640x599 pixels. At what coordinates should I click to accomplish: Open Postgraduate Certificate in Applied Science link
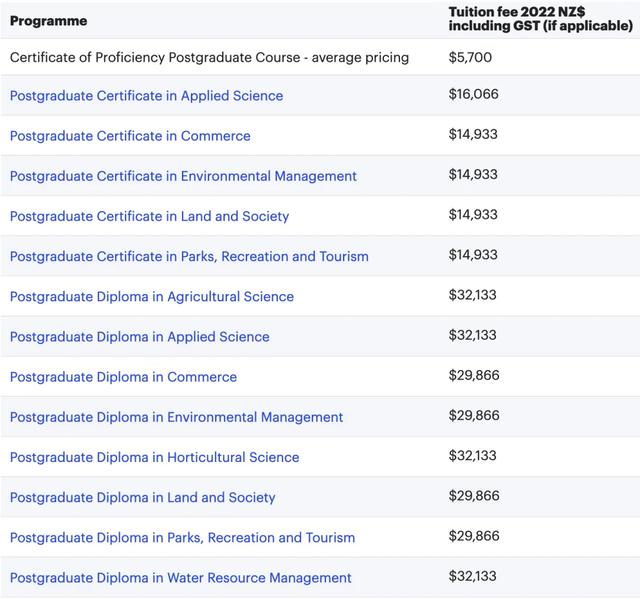click(x=146, y=96)
